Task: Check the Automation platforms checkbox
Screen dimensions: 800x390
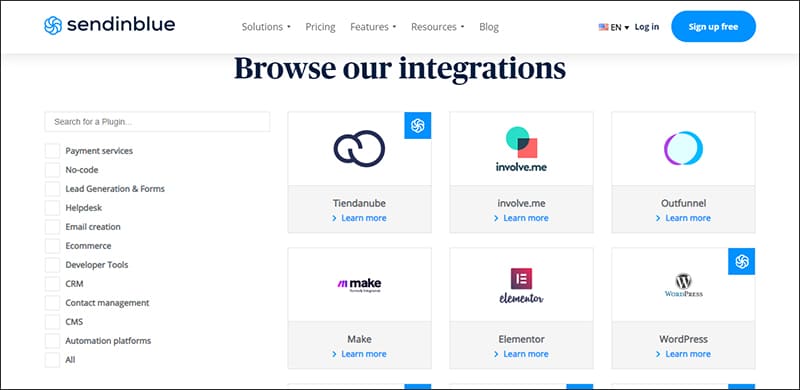Action: (52, 340)
